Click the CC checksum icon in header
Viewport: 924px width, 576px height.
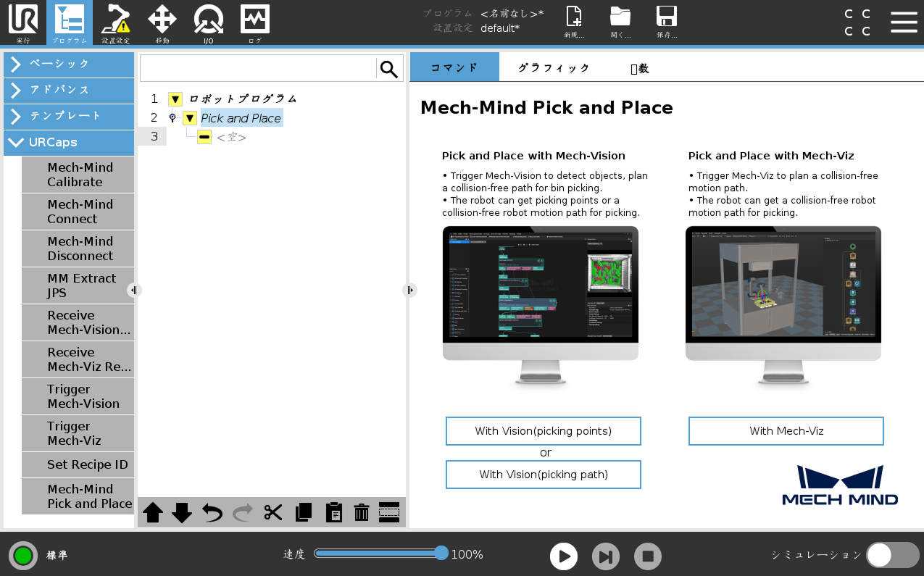tap(857, 22)
